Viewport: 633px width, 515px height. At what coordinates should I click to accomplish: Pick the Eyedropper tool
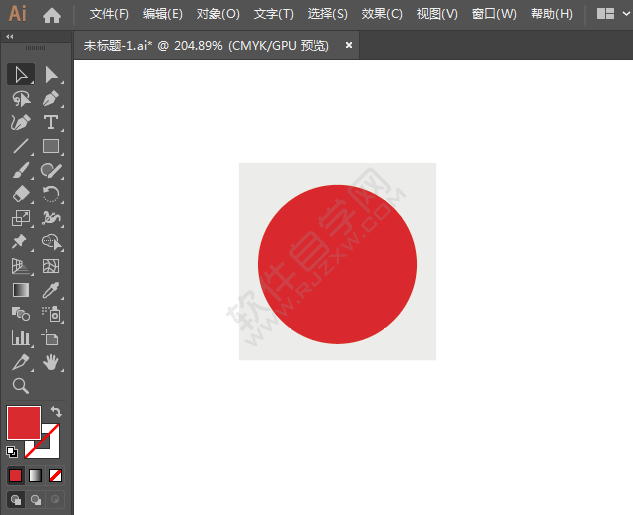pos(51,290)
